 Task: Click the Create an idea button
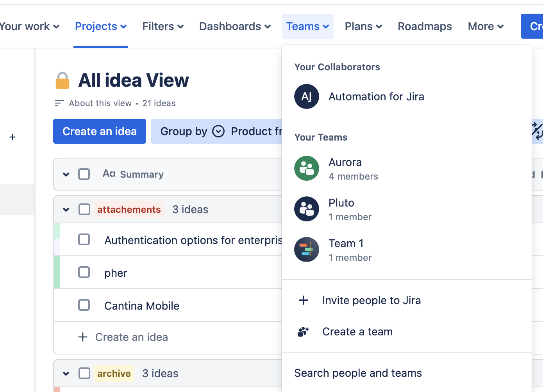(99, 131)
